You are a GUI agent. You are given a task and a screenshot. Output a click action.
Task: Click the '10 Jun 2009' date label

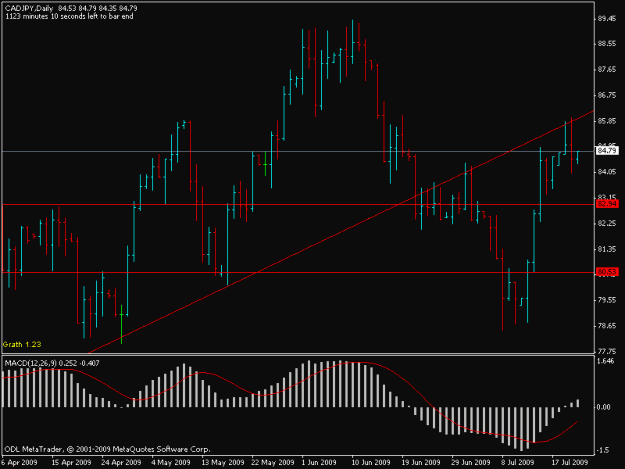(x=371, y=462)
